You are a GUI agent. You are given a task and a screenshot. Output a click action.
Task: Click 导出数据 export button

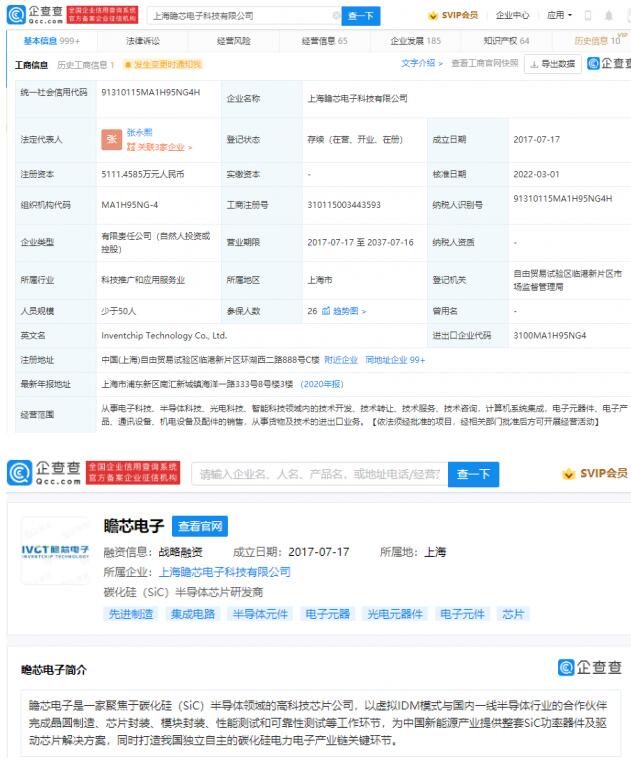pyautogui.click(x=553, y=64)
